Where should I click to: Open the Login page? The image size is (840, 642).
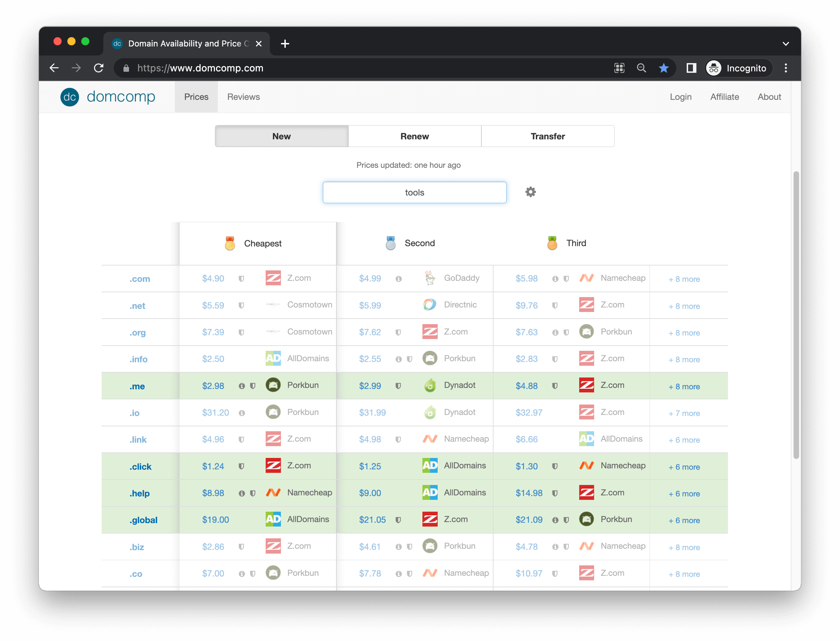[x=680, y=97]
